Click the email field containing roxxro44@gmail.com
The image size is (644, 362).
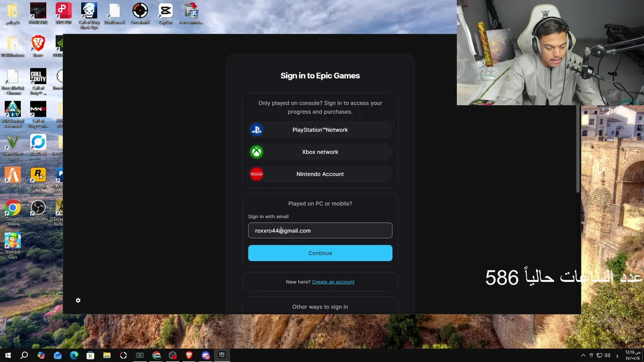tap(320, 231)
